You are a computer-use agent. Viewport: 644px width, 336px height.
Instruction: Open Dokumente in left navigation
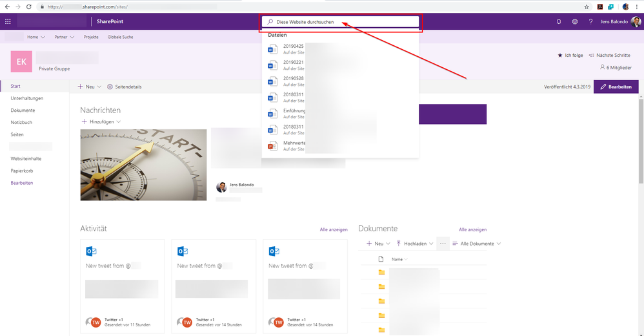(23, 110)
